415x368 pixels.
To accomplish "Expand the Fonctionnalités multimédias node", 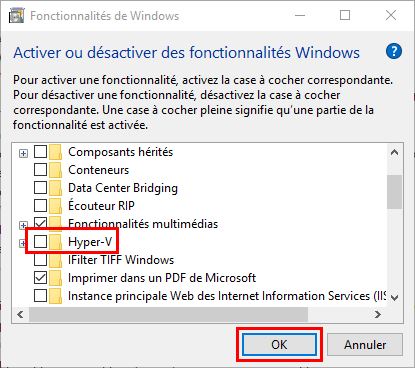I will [x=23, y=225].
